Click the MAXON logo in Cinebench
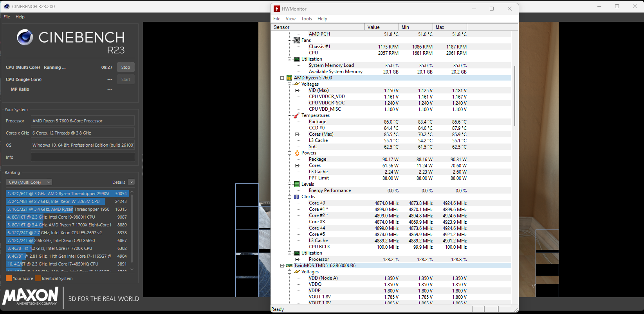Viewport: 644px width, 314px height. click(x=31, y=296)
